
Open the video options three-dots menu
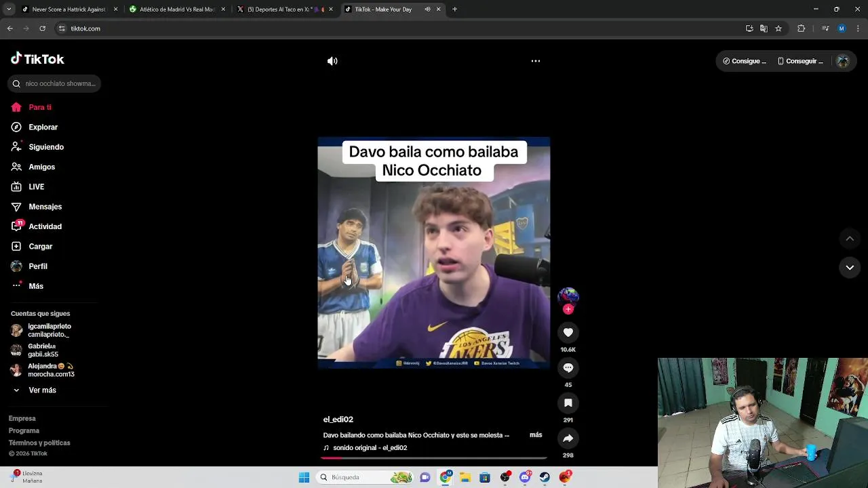click(x=536, y=61)
